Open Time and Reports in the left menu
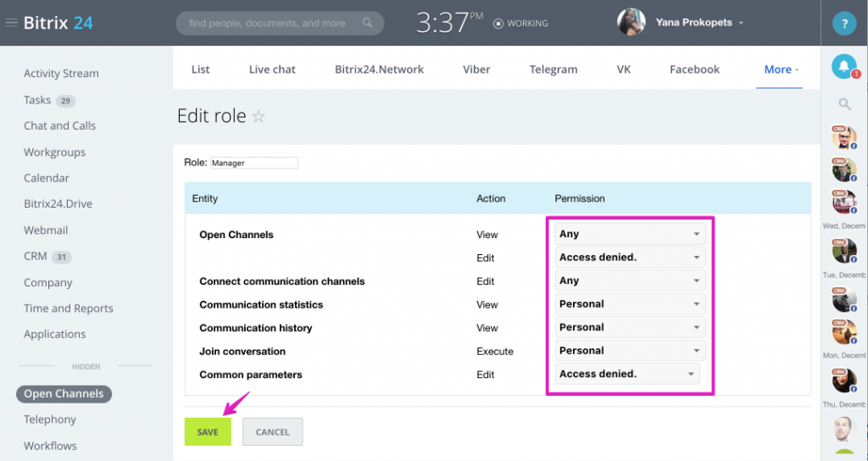 [68, 308]
